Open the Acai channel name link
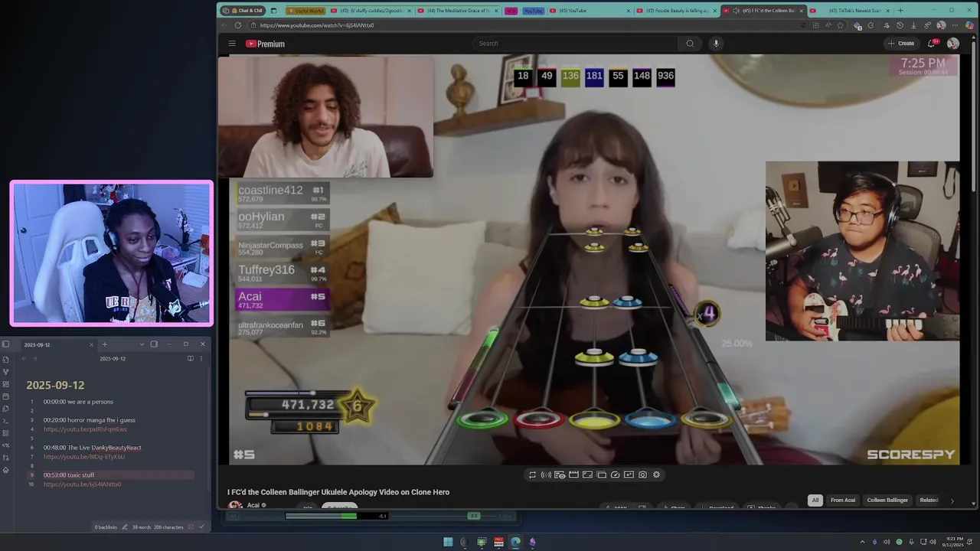The image size is (980, 551). point(253,505)
